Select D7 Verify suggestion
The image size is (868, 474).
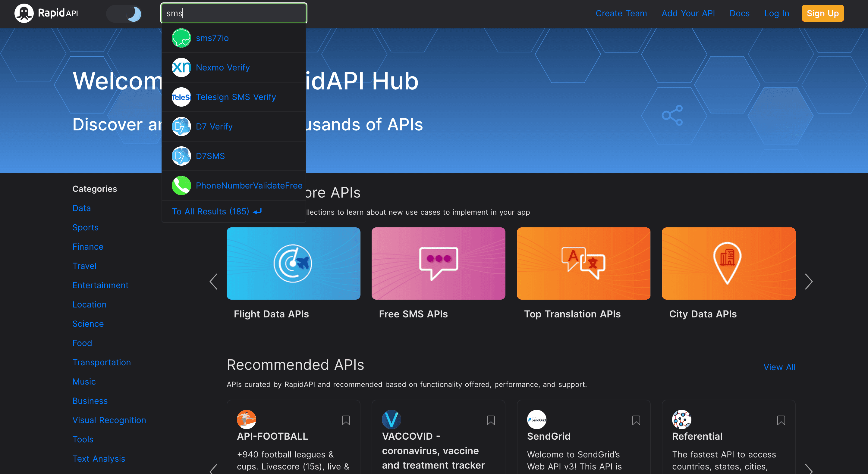tap(234, 126)
